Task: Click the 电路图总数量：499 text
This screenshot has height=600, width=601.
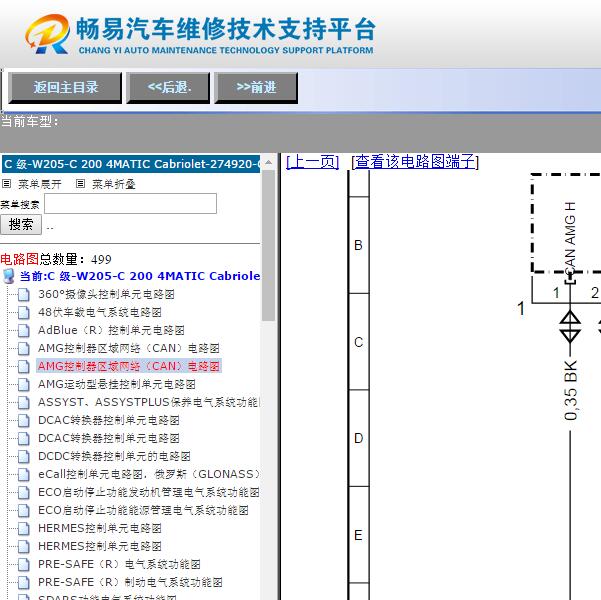Action: click(x=56, y=259)
